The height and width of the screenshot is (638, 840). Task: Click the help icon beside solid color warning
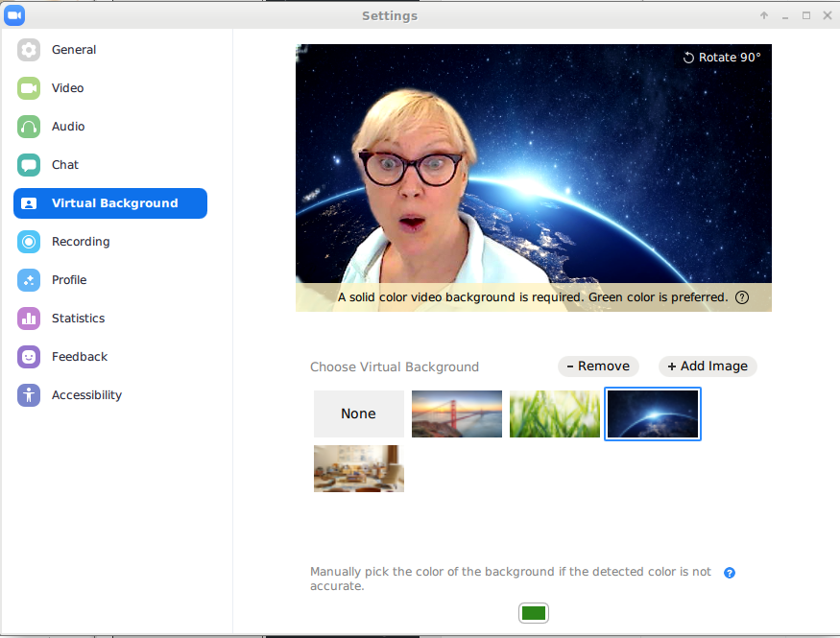point(742,297)
